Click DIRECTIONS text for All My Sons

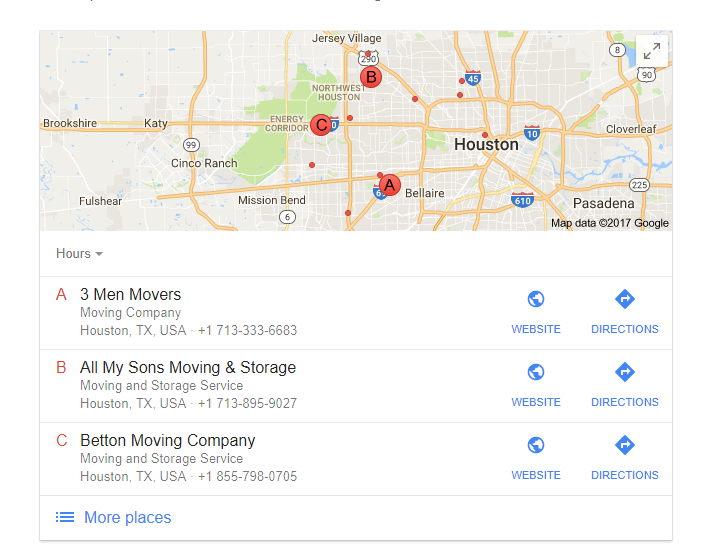coord(625,402)
